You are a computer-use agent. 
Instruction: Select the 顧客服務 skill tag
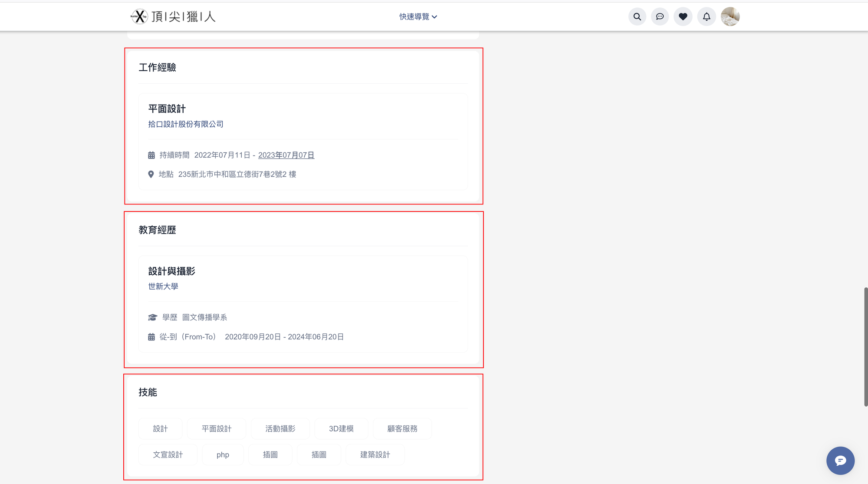pos(402,428)
